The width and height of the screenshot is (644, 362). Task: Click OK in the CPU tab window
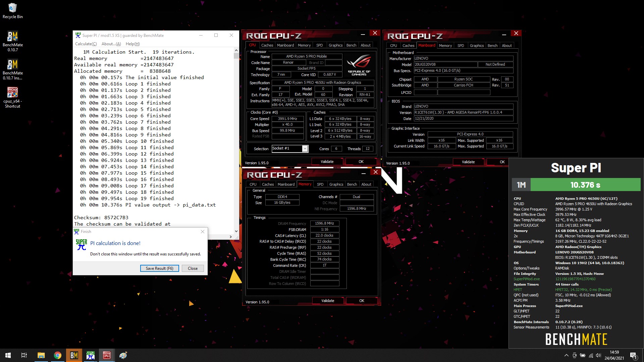click(x=361, y=162)
